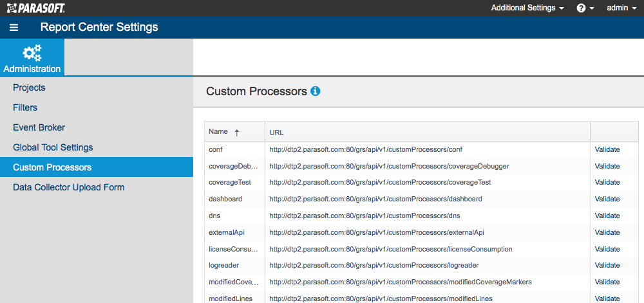Select the externalApi name cell

pyautogui.click(x=235, y=232)
